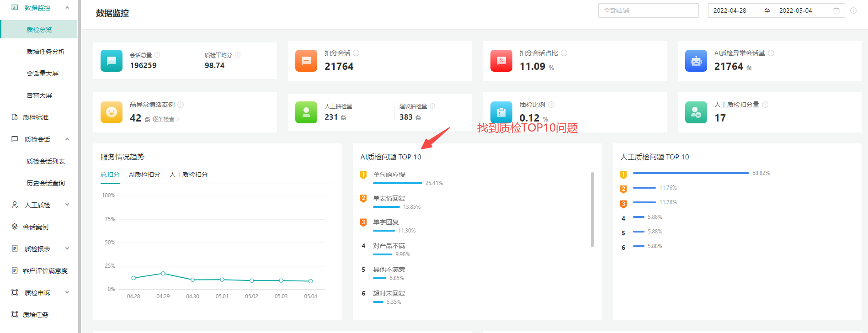Click the 逐条检查 link
868x333 pixels.
click(x=166, y=119)
